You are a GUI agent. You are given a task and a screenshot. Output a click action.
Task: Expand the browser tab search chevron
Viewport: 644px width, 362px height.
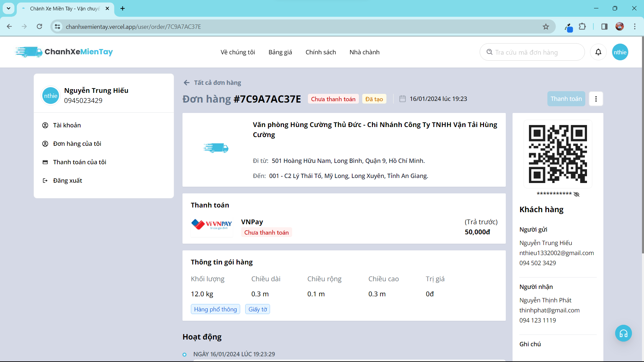click(x=8, y=8)
